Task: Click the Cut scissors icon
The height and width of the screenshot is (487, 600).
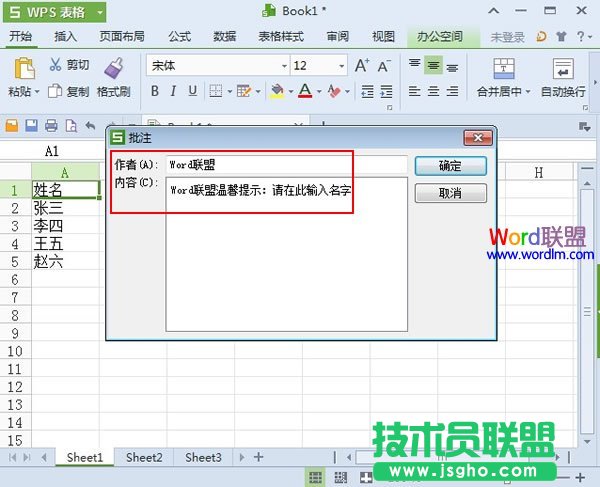Action: 55,65
